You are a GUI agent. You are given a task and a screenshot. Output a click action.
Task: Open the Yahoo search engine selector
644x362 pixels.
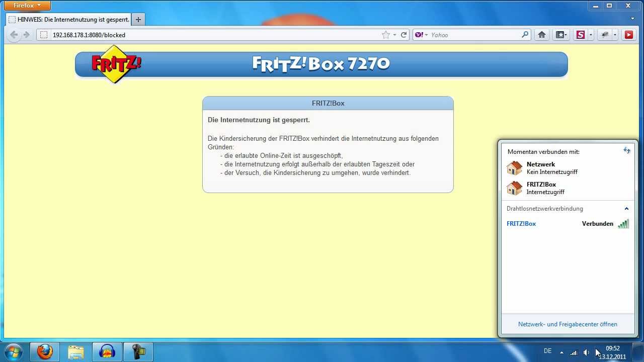coord(421,35)
